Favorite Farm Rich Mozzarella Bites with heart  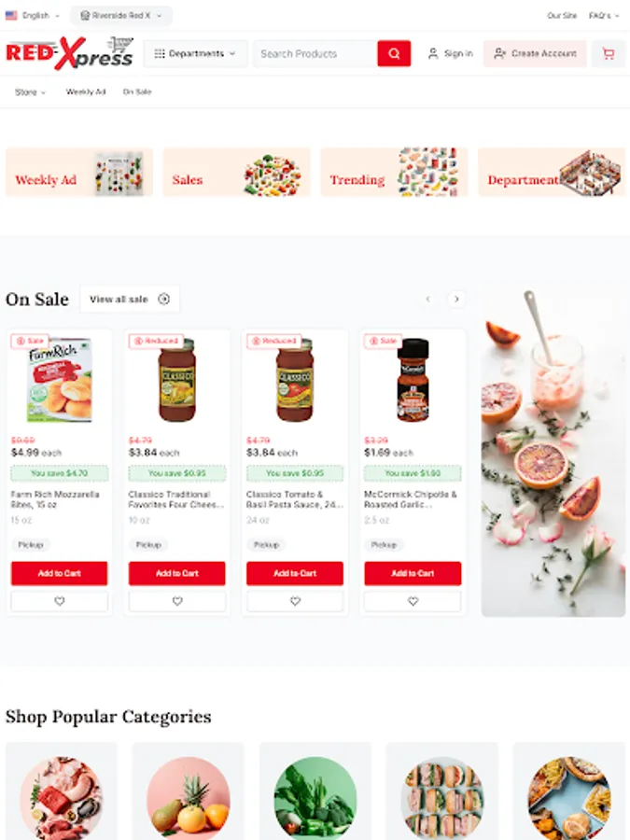(x=60, y=601)
